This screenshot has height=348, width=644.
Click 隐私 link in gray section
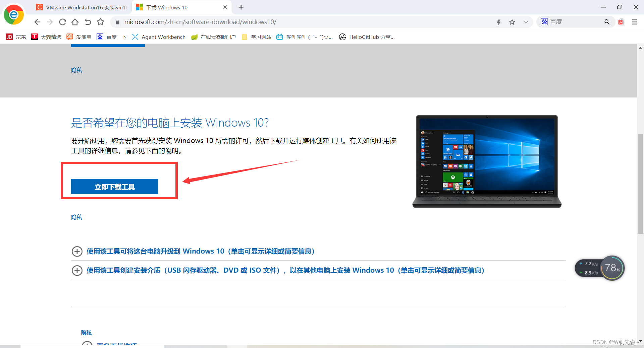click(x=76, y=70)
